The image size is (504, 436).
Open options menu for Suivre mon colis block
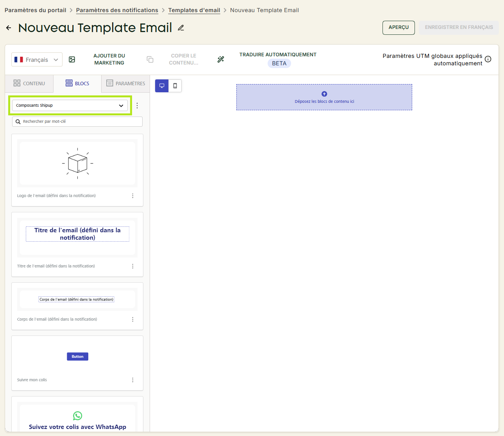pyautogui.click(x=133, y=380)
